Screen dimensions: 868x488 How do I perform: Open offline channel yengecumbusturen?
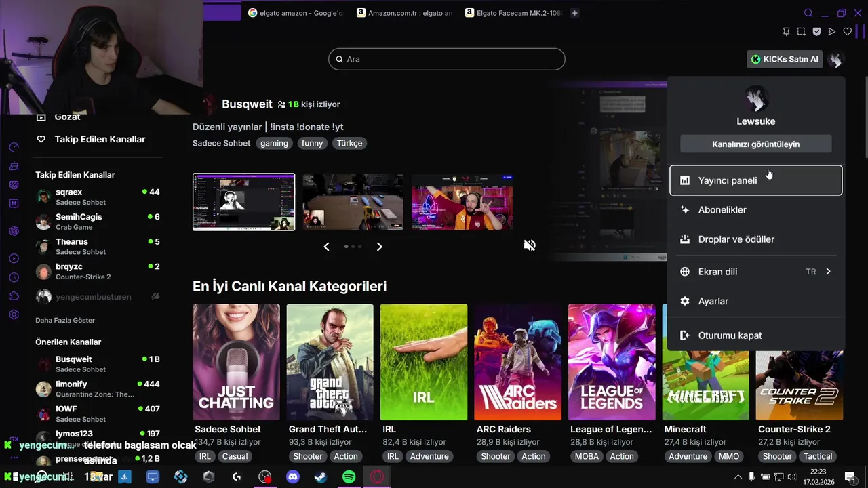coord(98,296)
